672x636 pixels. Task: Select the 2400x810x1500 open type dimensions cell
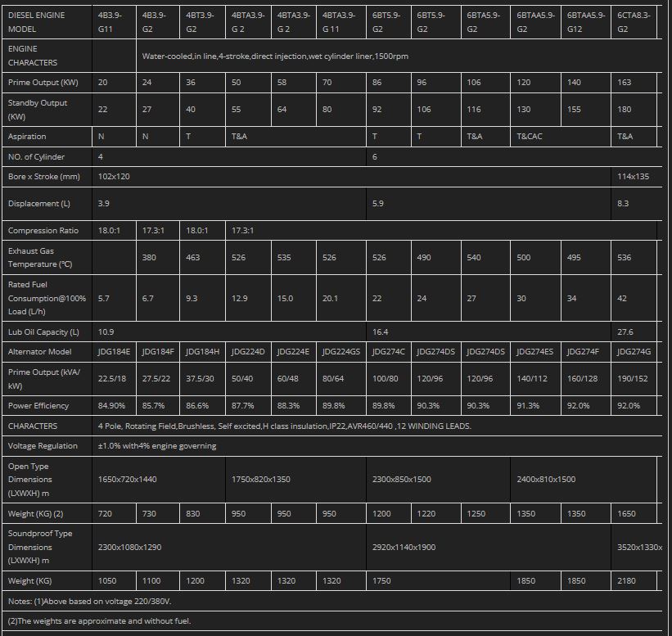[546, 479]
